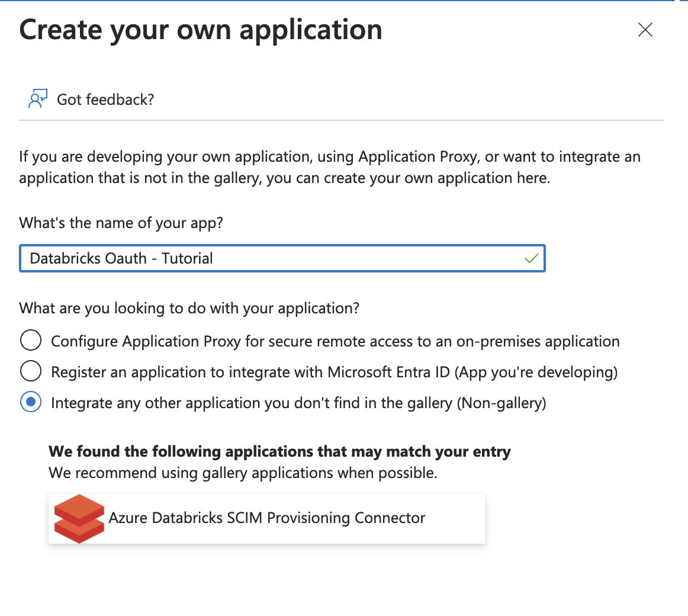
Task: Click the Register an application option label text
Action: tap(334, 372)
